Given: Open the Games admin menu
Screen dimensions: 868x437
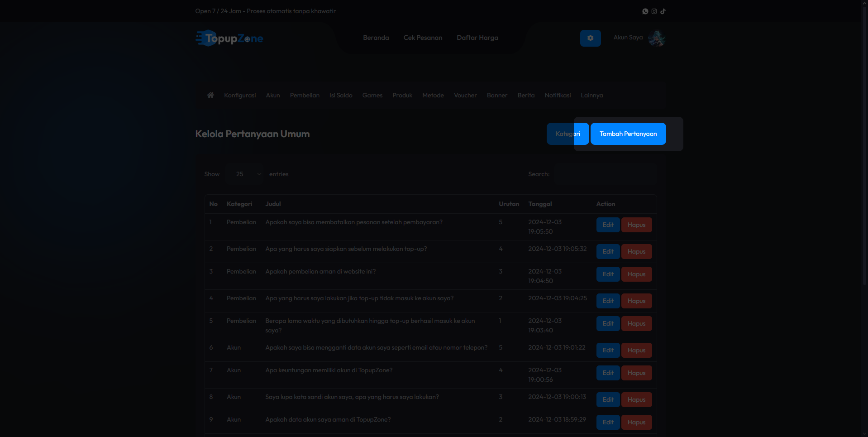Looking at the screenshot, I should click(x=372, y=95).
